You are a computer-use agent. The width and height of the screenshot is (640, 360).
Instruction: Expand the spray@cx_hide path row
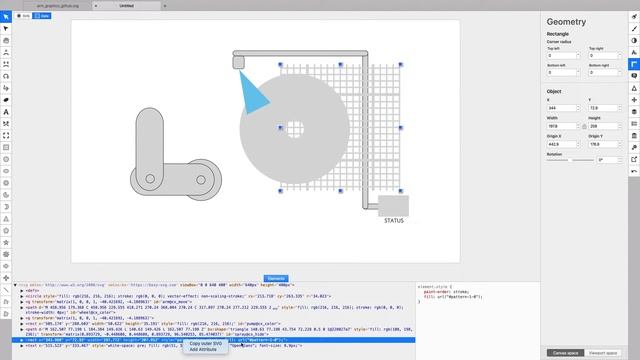point(22,329)
